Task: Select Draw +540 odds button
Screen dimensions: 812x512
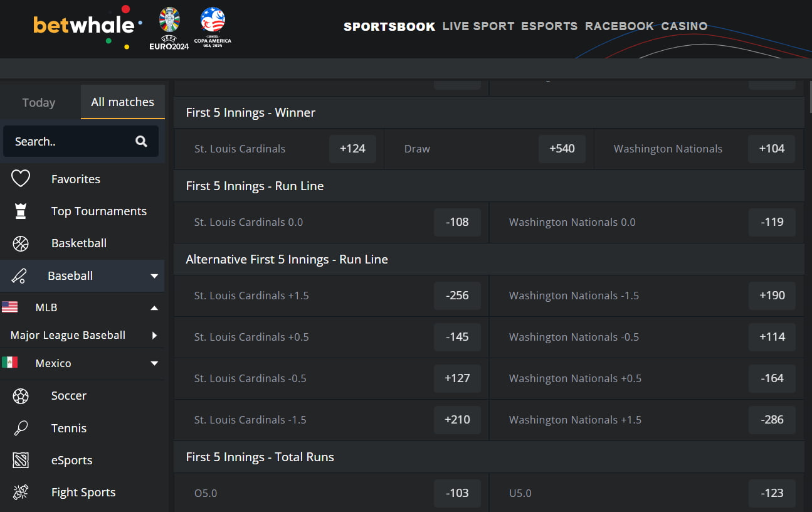Action: [x=562, y=149]
